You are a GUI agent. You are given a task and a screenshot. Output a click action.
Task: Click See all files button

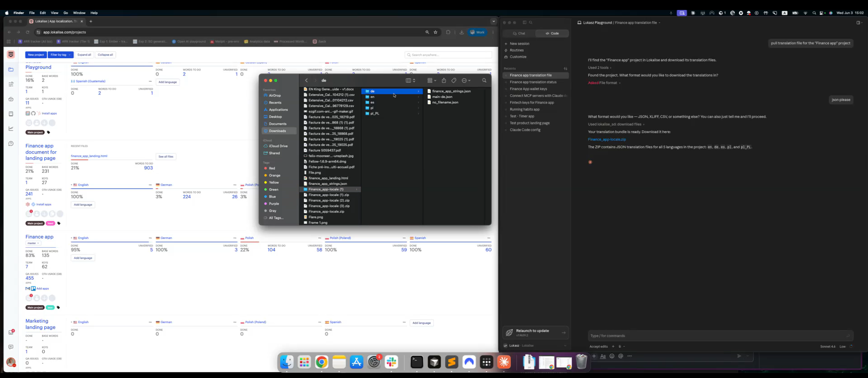tap(166, 157)
